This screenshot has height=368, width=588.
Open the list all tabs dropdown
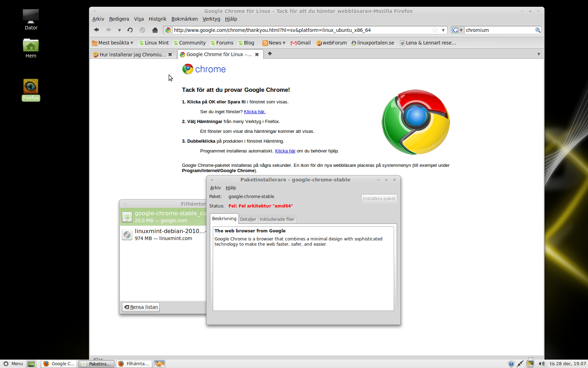(539, 54)
